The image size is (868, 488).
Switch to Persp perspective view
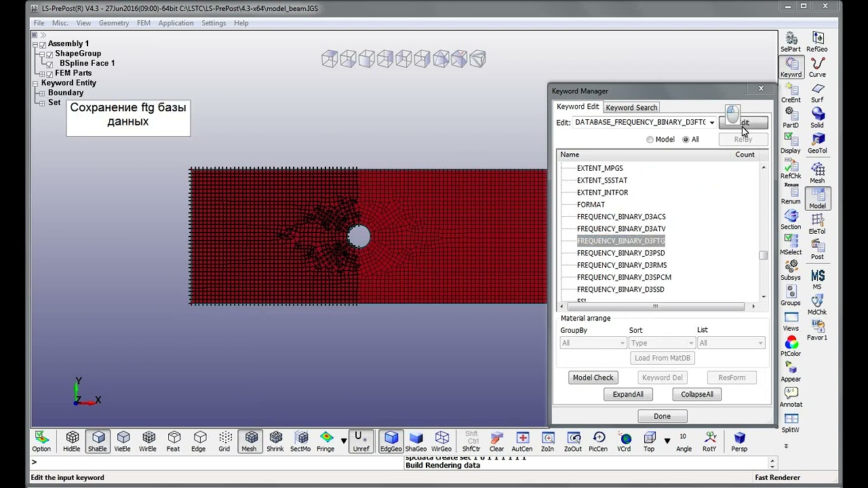739,441
